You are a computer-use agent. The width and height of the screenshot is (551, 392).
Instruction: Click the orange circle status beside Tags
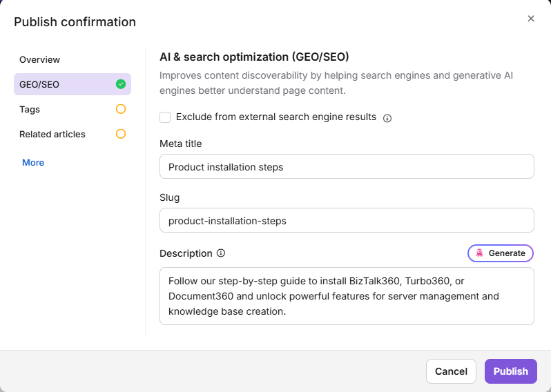tap(121, 109)
